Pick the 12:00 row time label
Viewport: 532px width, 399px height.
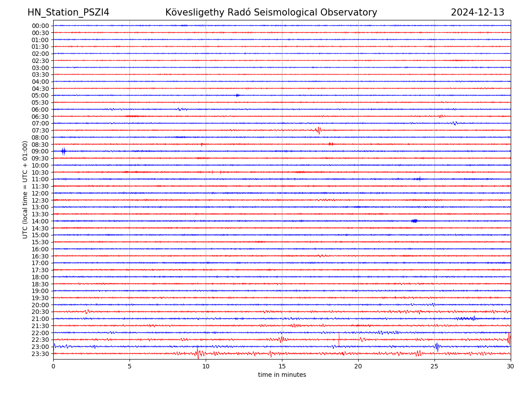point(40,193)
